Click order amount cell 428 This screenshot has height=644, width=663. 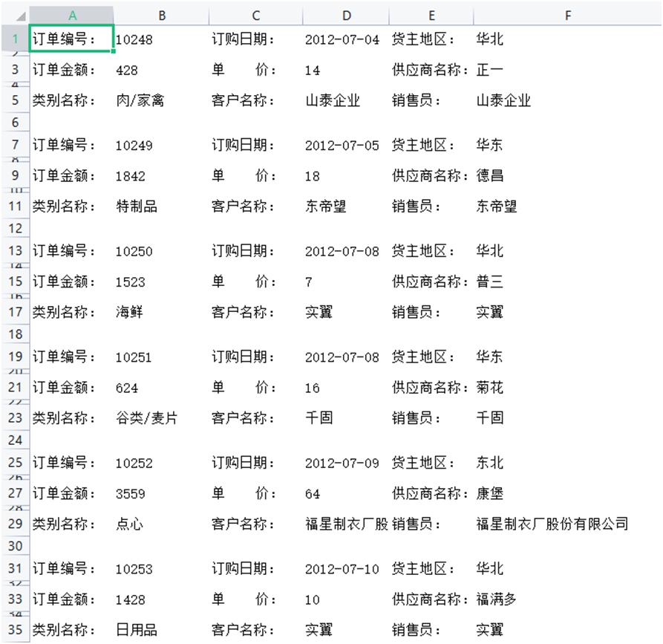161,70
